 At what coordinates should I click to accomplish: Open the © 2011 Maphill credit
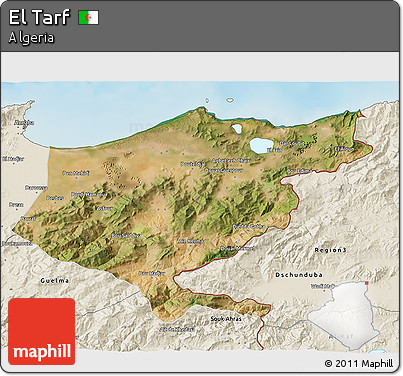coord(359,363)
